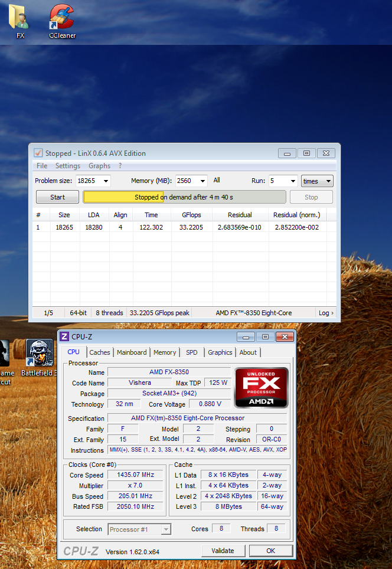Screen dimensions: 392x569
Task: Open the FX folder desktop icon
Action: [20, 20]
